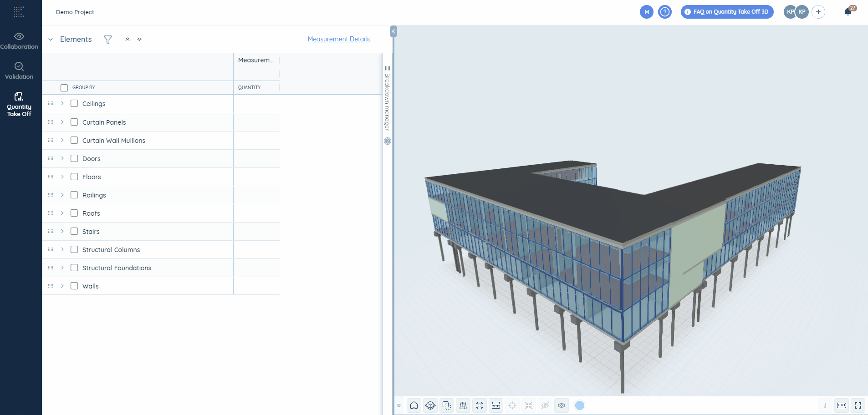Check the Curtain Wall Mullions checkbox

click(x=74, y=140)
